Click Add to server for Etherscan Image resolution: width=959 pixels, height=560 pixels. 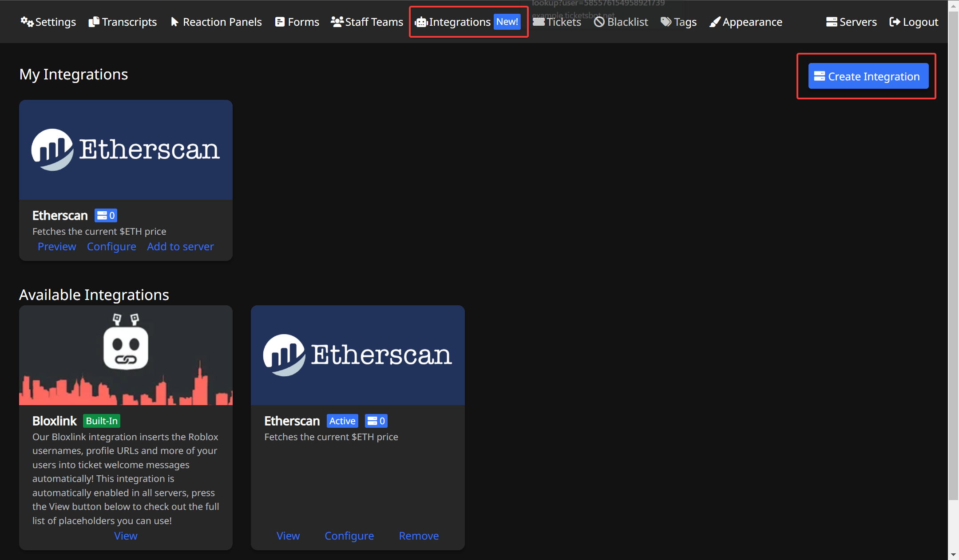coord(180,247)
